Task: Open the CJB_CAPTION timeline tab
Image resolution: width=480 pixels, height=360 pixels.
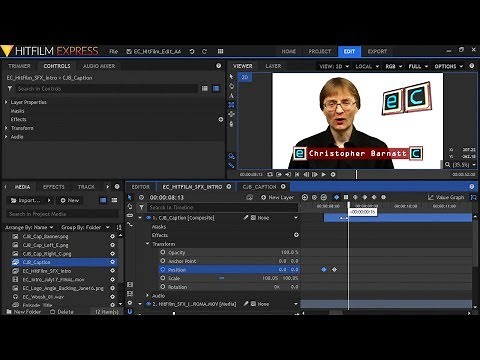Action: pos(259,187)
